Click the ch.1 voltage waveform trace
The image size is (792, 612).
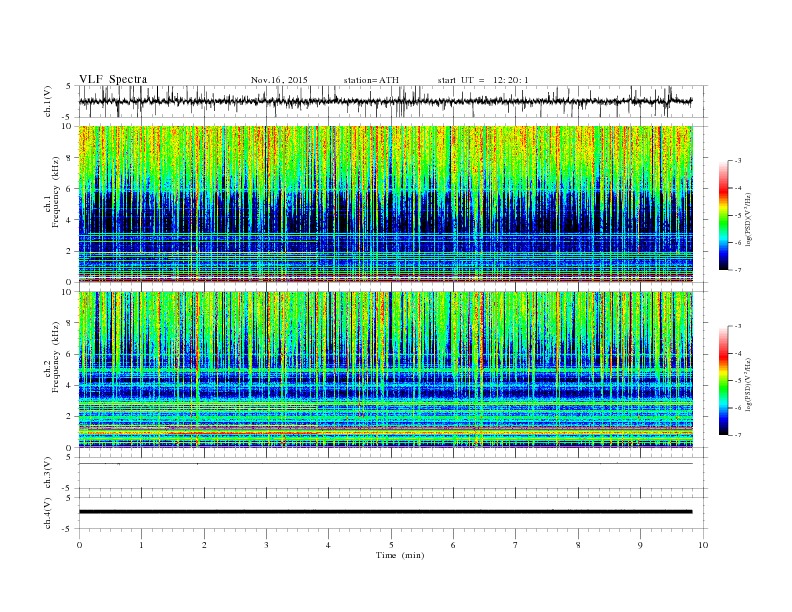coord(385,101)
